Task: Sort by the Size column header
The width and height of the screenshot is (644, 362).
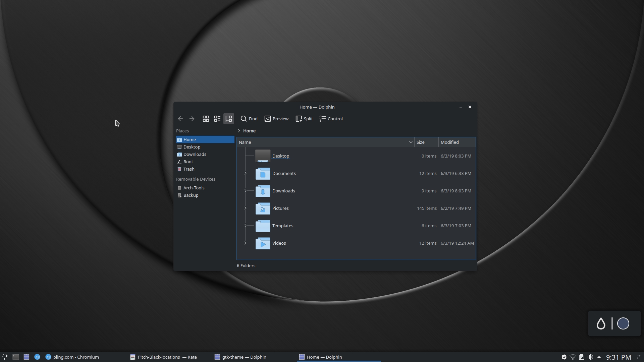Action: pos(426,142)
